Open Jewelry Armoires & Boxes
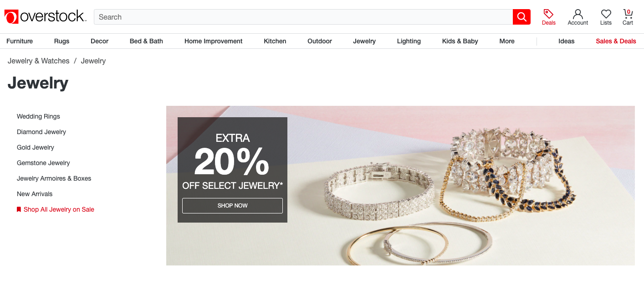 pos(54,178)
